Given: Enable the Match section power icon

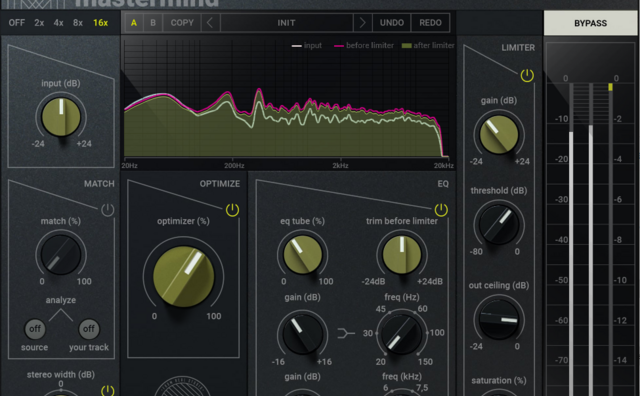Looking at the screenshot, I should (107, 210).
